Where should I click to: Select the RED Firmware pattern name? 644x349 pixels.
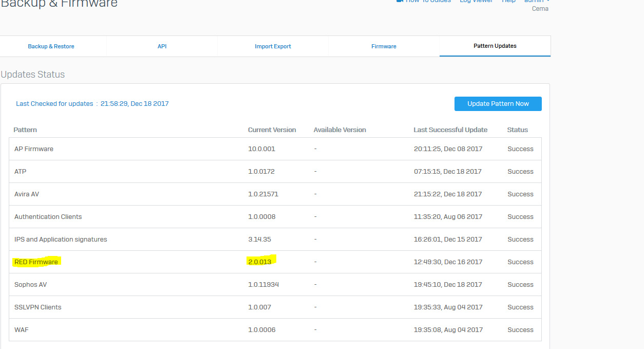pos(36,262)
